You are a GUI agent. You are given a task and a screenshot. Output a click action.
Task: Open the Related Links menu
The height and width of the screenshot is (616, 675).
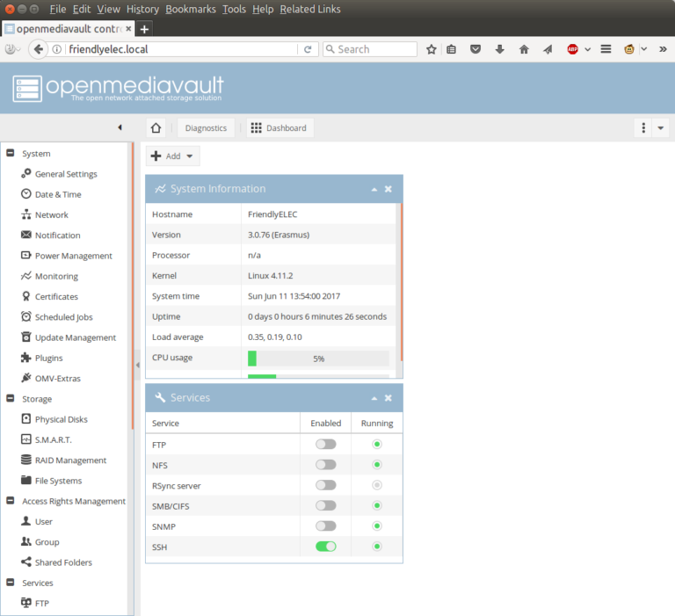pos(310,9)
